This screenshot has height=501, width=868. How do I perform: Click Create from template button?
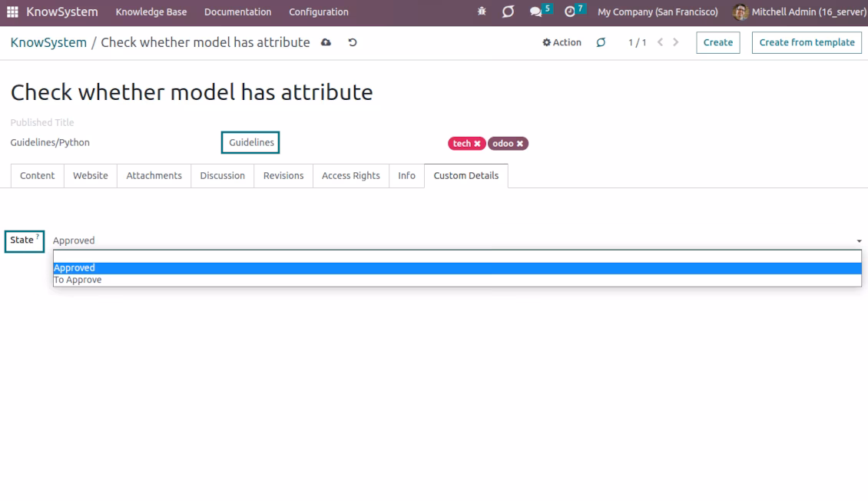pos(807,42)
